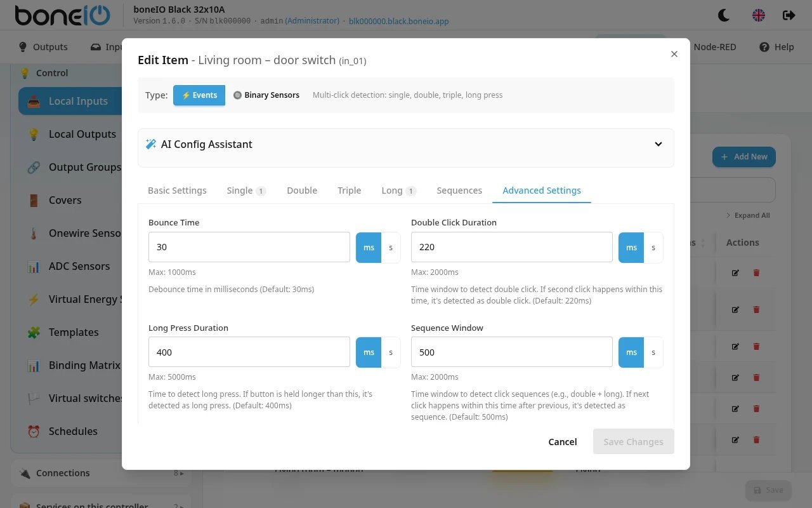The image size is (812, 508).
Task: Click the Cancel button
Action: pos(563,442)
